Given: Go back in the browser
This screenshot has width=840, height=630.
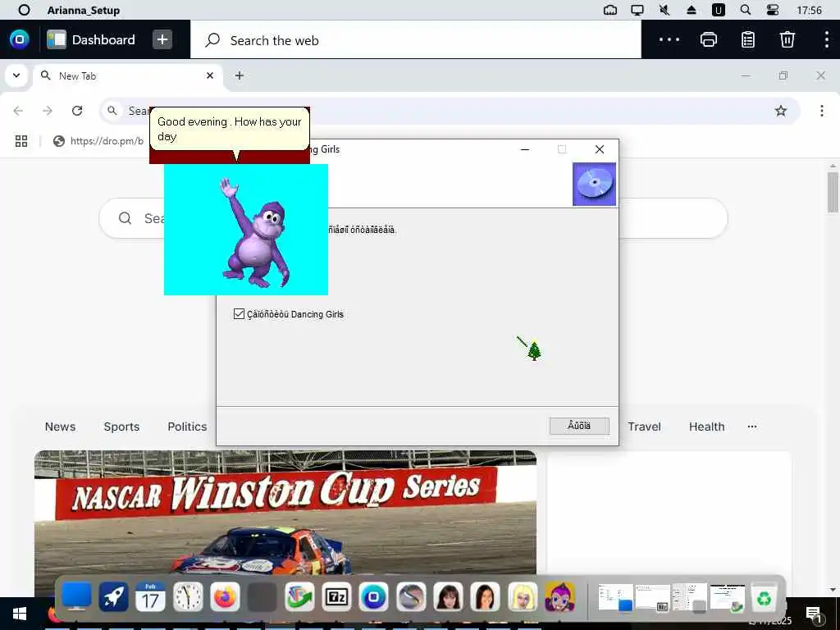Looking at the screenshot, I should (18, 111).
